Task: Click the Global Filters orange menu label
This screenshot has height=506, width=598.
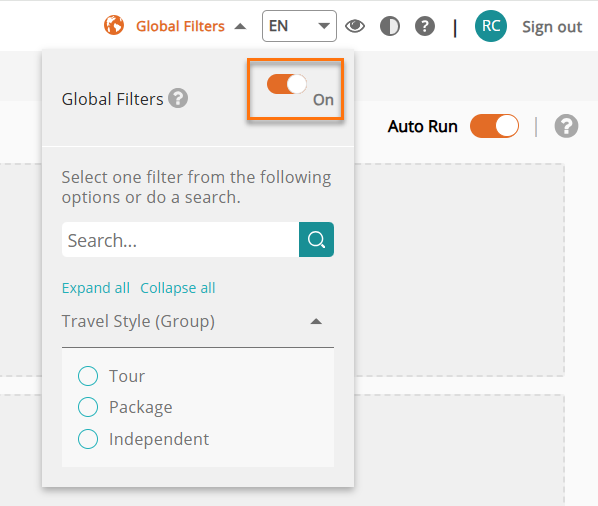Action: tap(180, 26)
